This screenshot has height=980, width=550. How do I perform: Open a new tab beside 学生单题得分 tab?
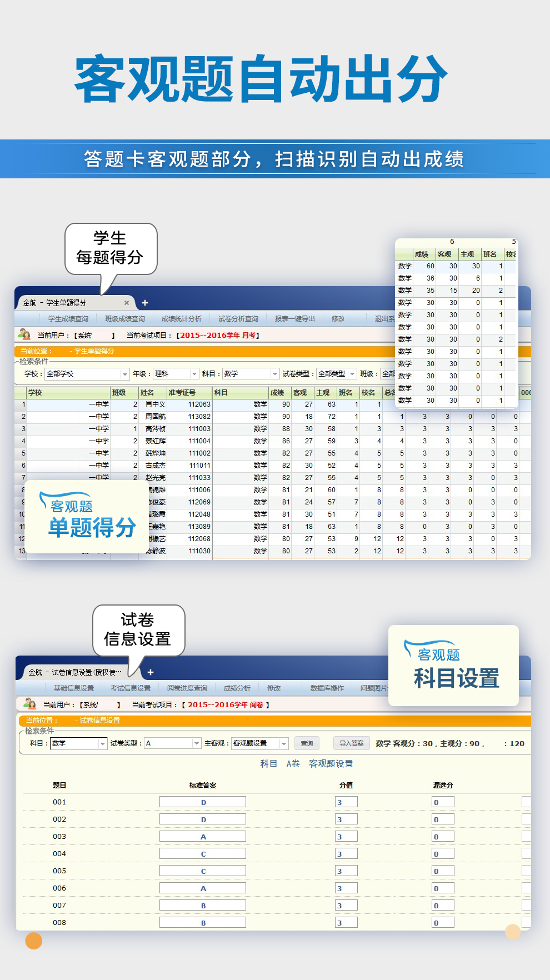click(x=145, y=303)
